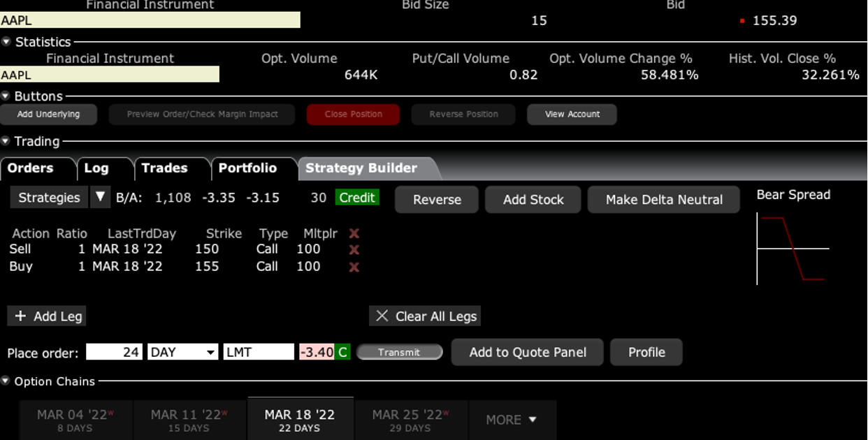Select MAR 11 '22 expiration tab
This screenshot has height=440, width=868.
189,420
